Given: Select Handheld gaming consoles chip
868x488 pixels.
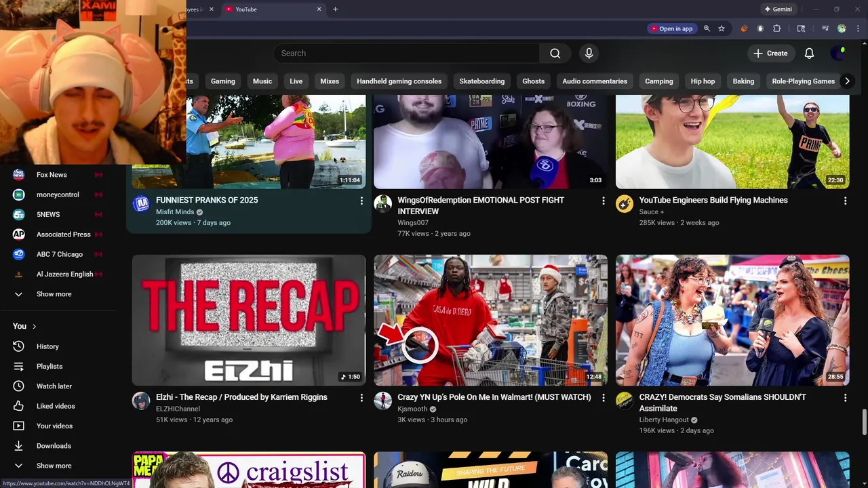Looking at the screenshot, I should click(x=399, y=81).
